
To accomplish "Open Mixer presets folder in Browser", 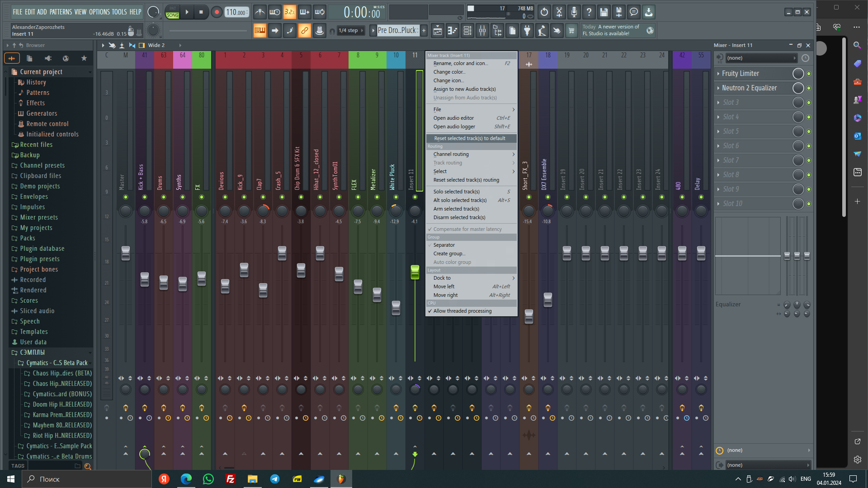I will pos(39,217).
